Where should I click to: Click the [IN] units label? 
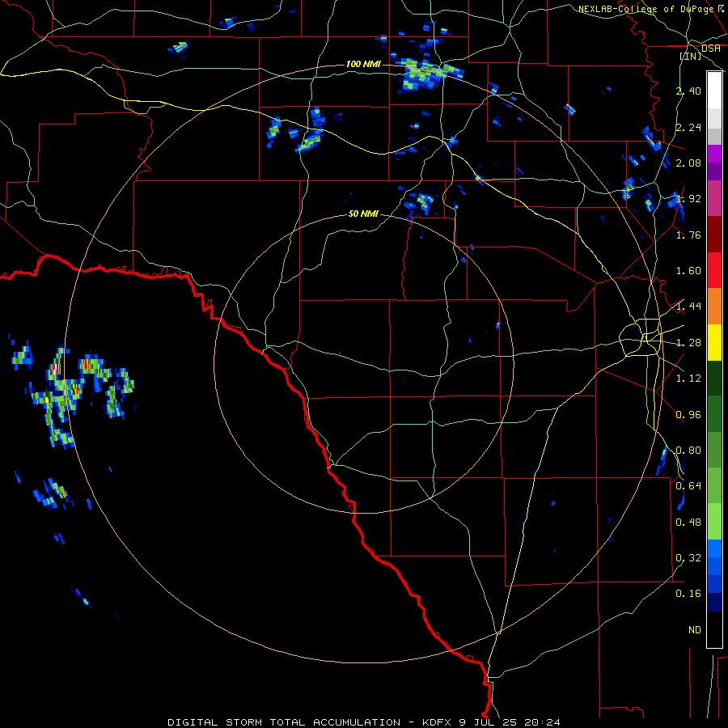pyautogui.click(x=691, y=56)
